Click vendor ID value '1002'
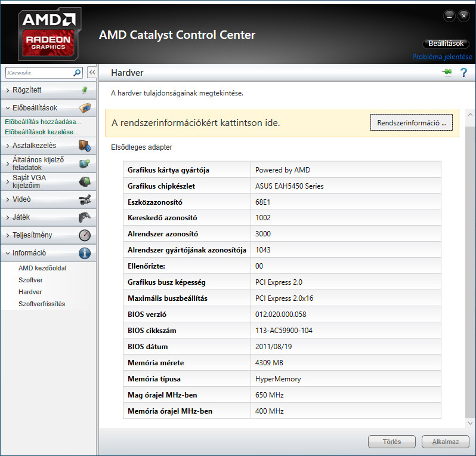Viewport: 476px width, 456px height. coord(263,217)
